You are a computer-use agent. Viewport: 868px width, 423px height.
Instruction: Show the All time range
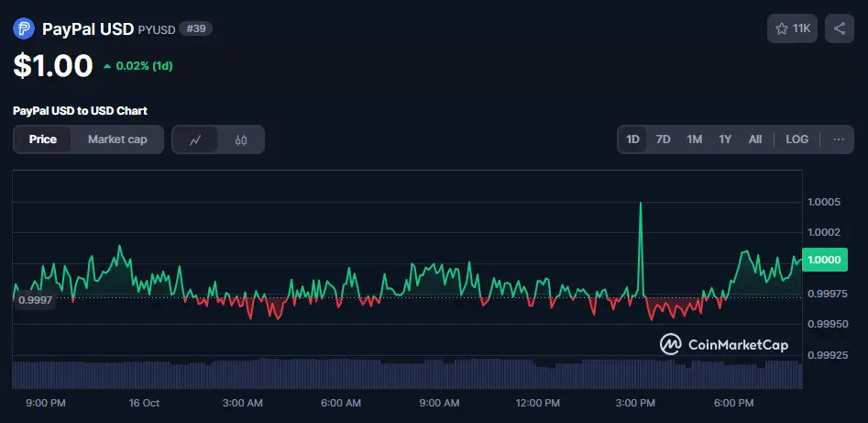pos(755,139)
